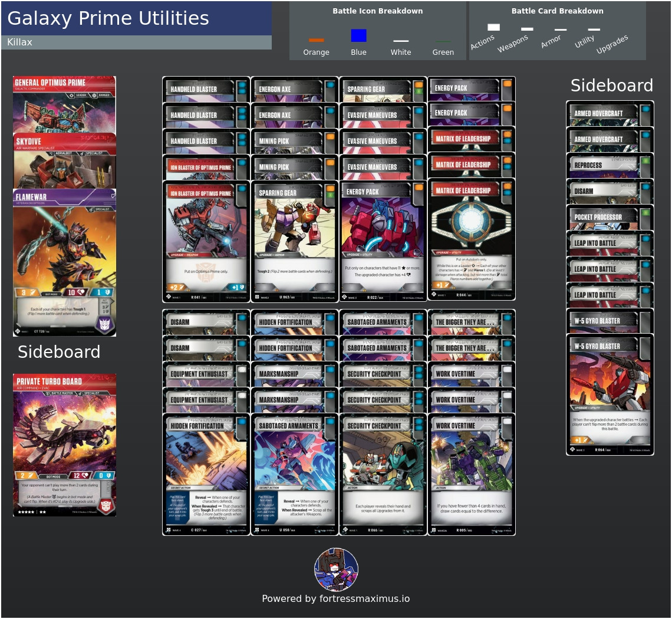Click the 'Orange' legend label
The width and height of the screenshot is (672, 619).
(317, 52)
